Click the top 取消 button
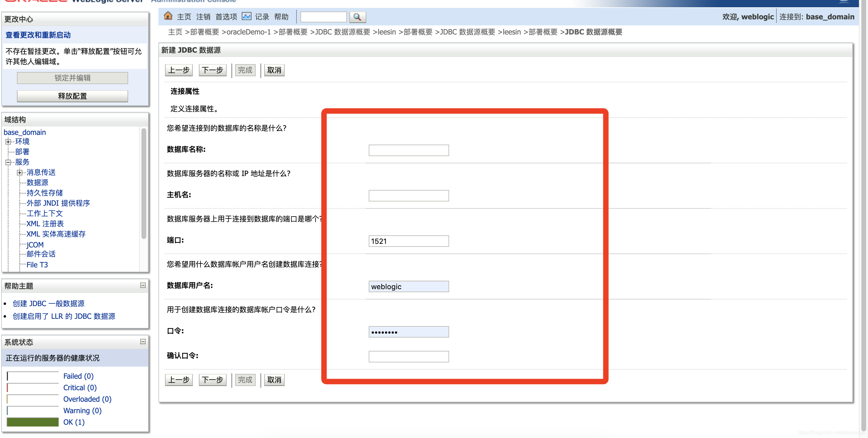Image resolution: width=868 pixels, height=438 pixels. (x=274, y=70)
